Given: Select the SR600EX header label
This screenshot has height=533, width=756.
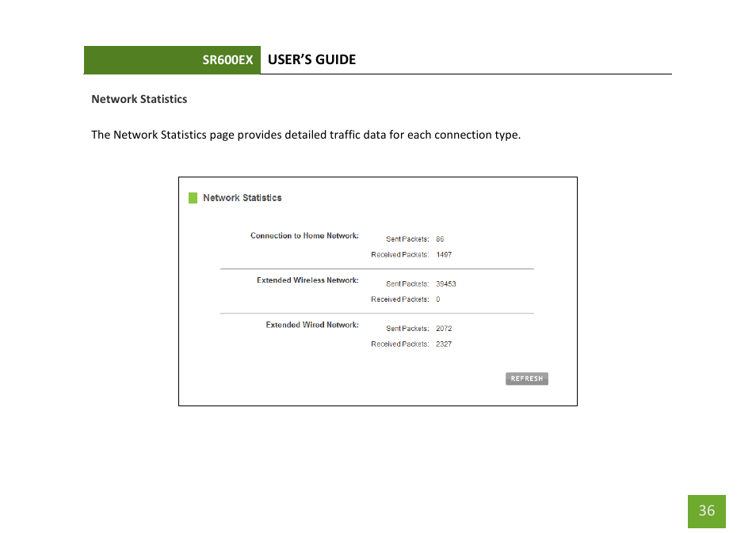Looking at the screenshot, I should coord(227,59).
